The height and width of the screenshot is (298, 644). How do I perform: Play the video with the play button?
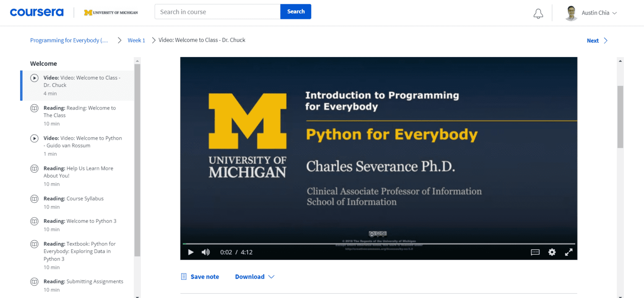coord(191,252)
